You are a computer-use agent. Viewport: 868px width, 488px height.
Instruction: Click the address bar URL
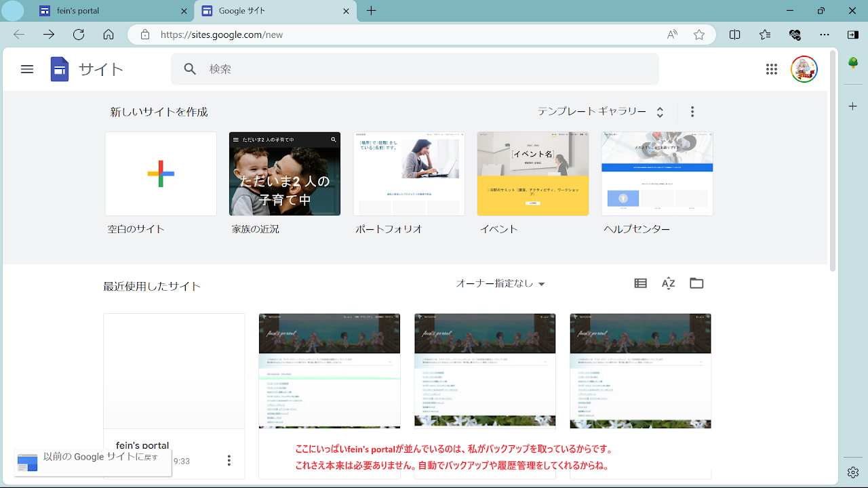222,35
